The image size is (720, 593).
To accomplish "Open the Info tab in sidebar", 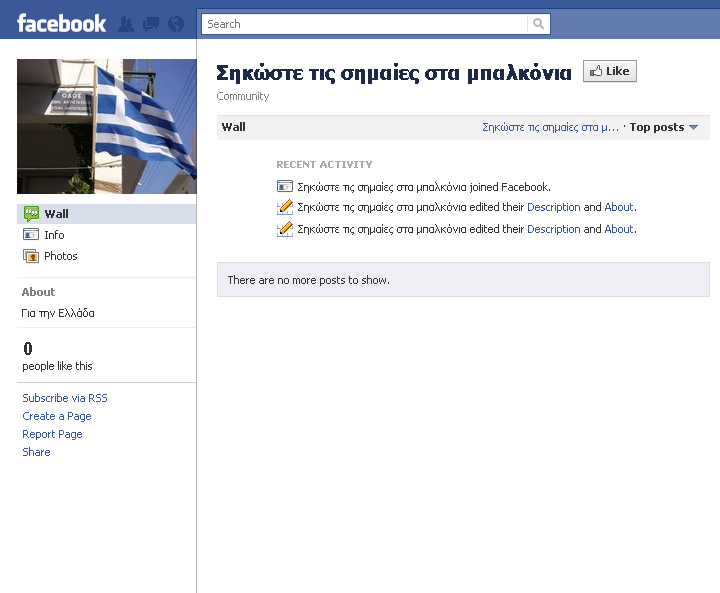I will click(x=54, y=235).
